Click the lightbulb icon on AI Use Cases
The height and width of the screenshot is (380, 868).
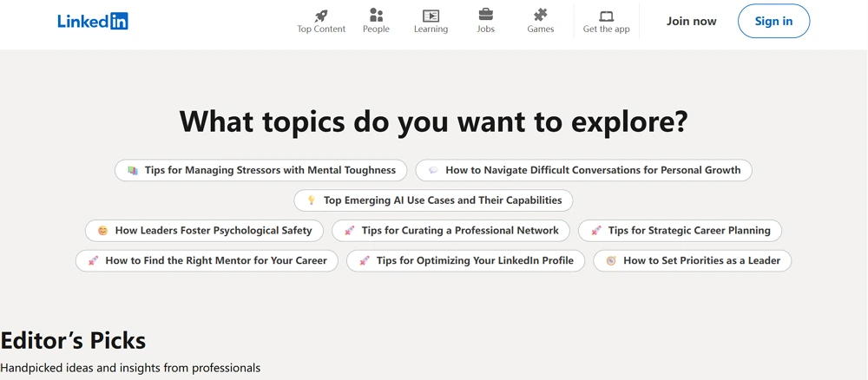click(311, 200)
